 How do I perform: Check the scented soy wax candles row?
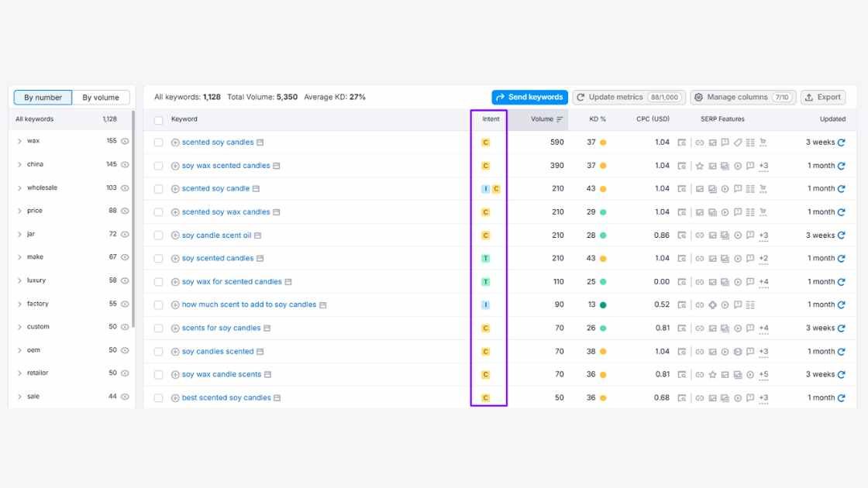159,212
